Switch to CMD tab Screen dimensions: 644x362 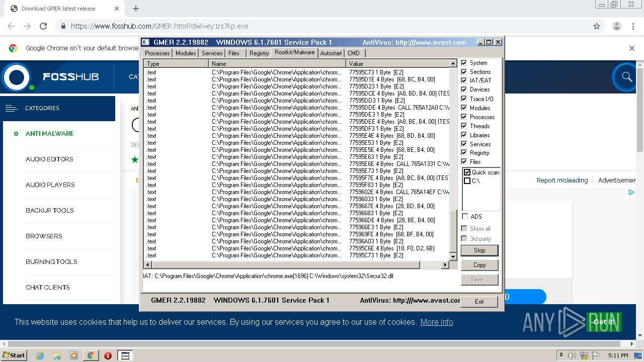click(x=354, y=53)
